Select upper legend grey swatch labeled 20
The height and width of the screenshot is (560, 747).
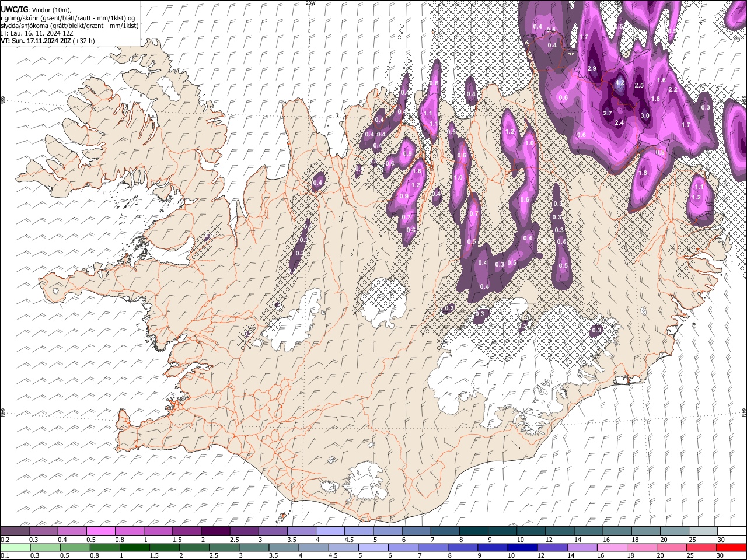point(675,531)
